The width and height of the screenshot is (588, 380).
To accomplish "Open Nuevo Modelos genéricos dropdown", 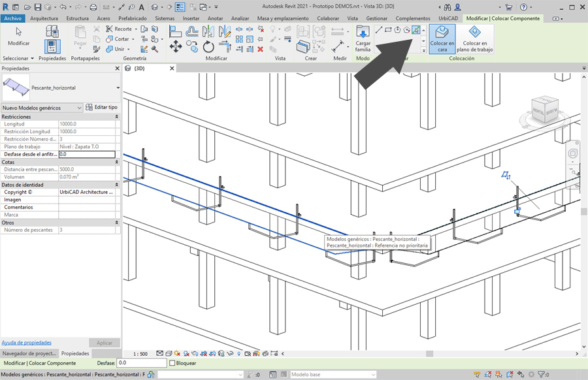I will pyautogui.click(x=80, y=108).
